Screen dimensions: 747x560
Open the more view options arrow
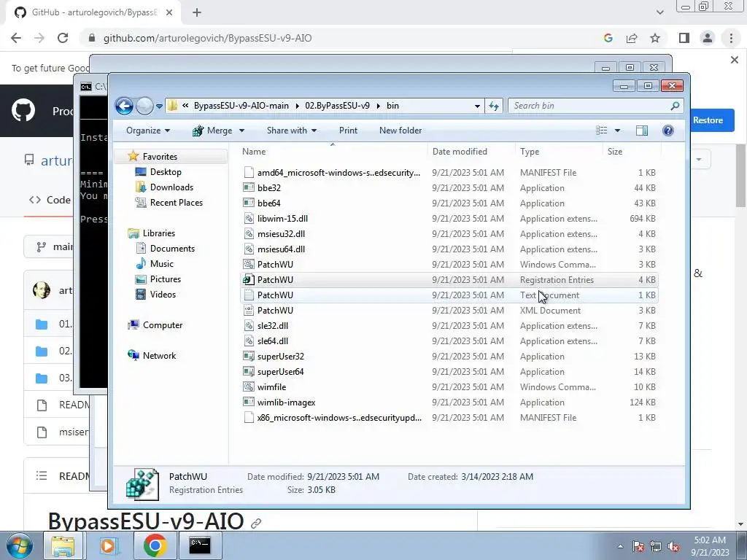617,131
